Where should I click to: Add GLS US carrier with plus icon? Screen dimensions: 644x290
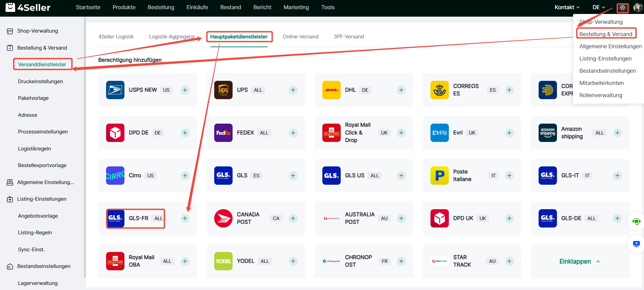(401, 176)
